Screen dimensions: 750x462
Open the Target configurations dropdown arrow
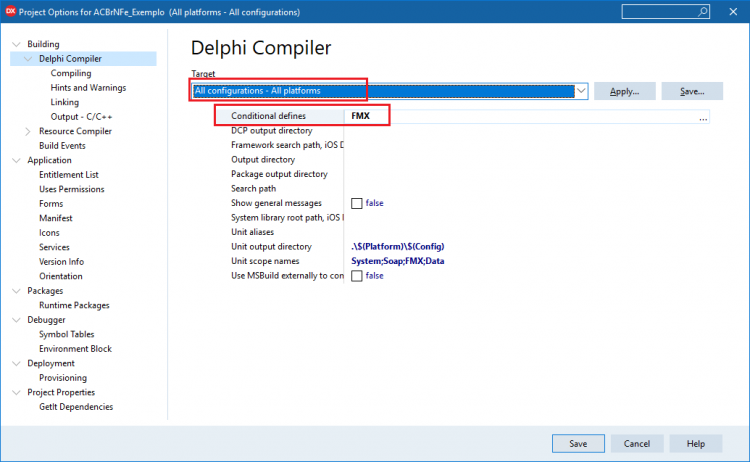click(x=581, y=91)
